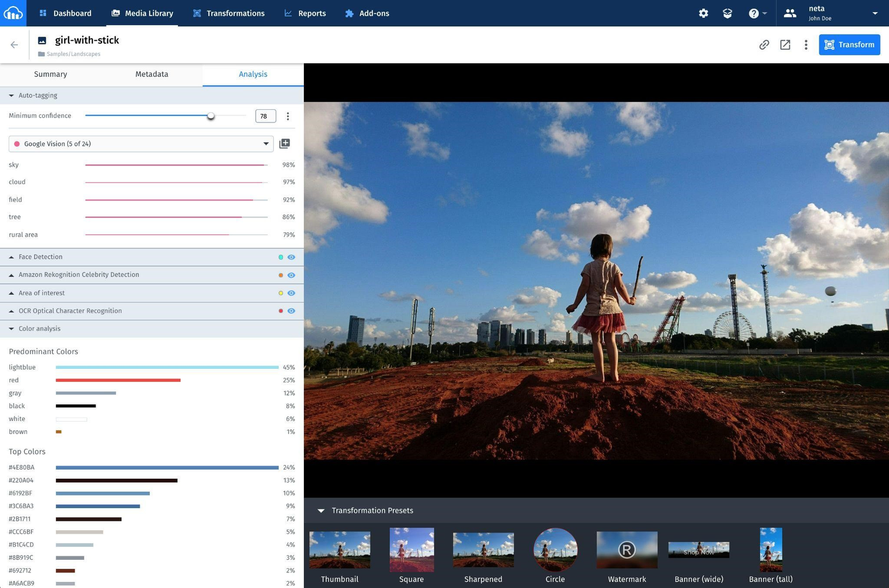Click the 'sky' tag row
889x588 pixels.
[151, 165]
